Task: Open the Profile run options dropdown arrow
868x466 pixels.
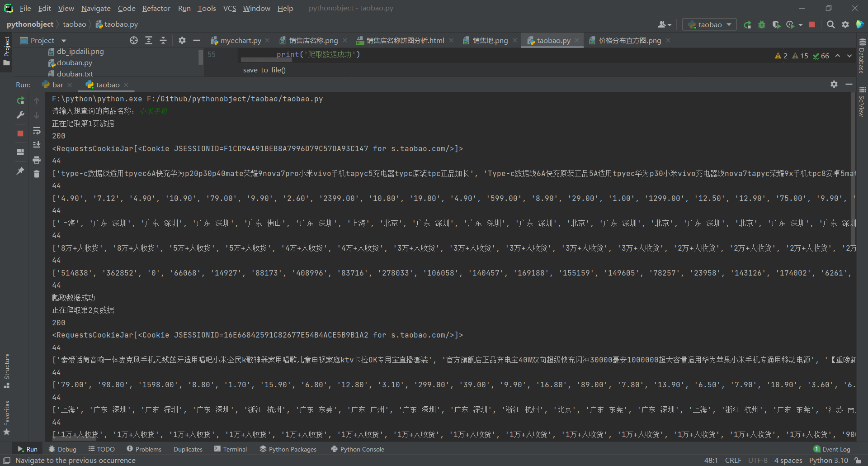Action: (801, 25)
